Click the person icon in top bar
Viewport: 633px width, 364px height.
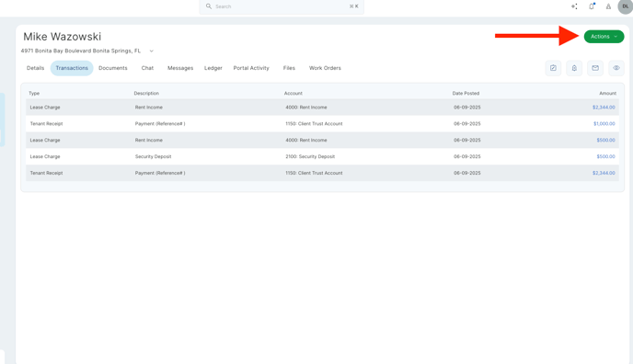pyautogui.click(x=608, y=6)
